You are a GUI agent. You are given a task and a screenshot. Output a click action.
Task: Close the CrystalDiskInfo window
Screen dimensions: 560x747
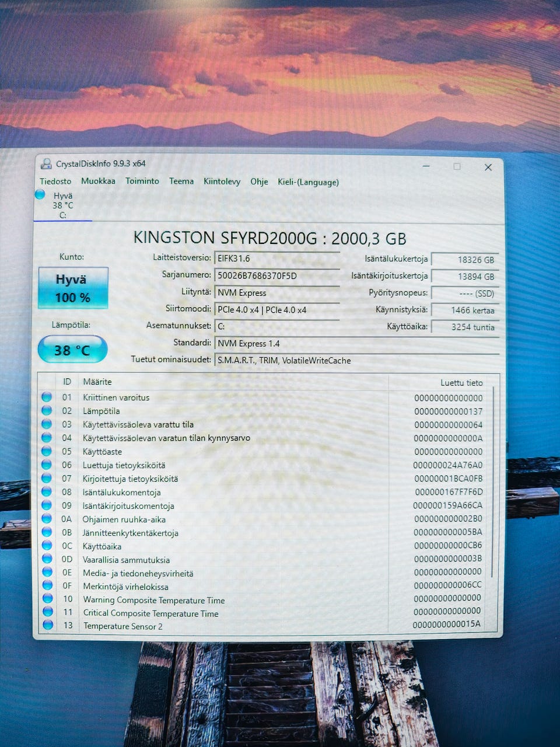tap(488, 167)
